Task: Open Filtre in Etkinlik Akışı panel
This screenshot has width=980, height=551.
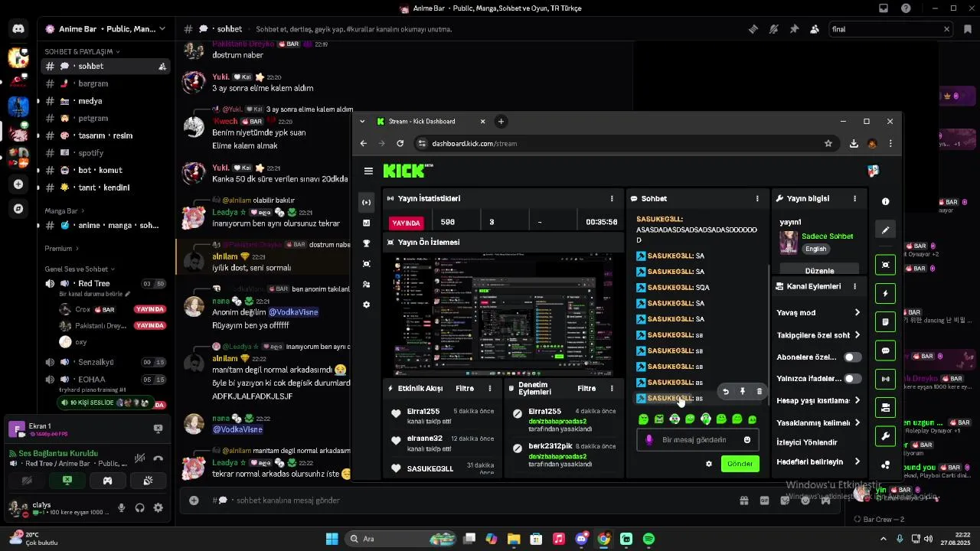Action: (x=465, y=389)
